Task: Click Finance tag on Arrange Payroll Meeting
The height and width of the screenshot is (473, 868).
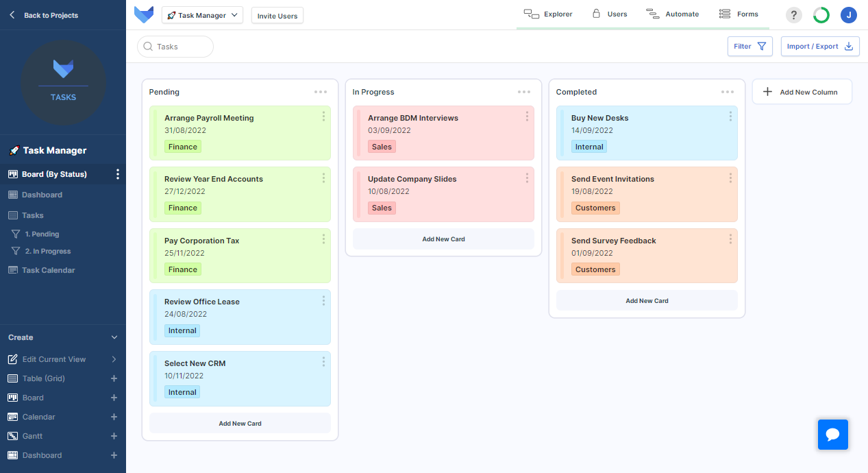Action: pos(183,147)
